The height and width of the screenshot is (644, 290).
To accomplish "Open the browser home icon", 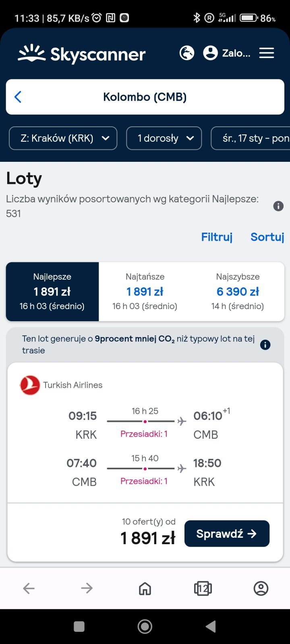I will 145,588.
